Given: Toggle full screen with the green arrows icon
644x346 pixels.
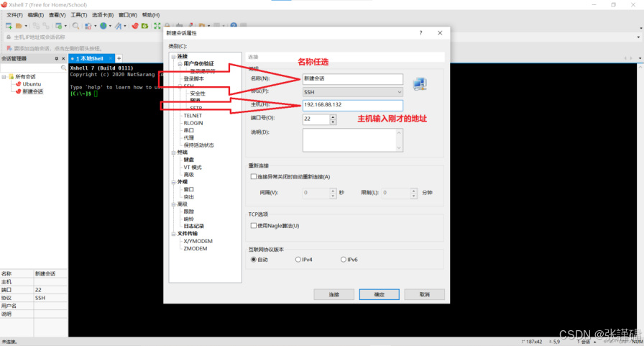Looking at the screenshot, I should point(157,26).
